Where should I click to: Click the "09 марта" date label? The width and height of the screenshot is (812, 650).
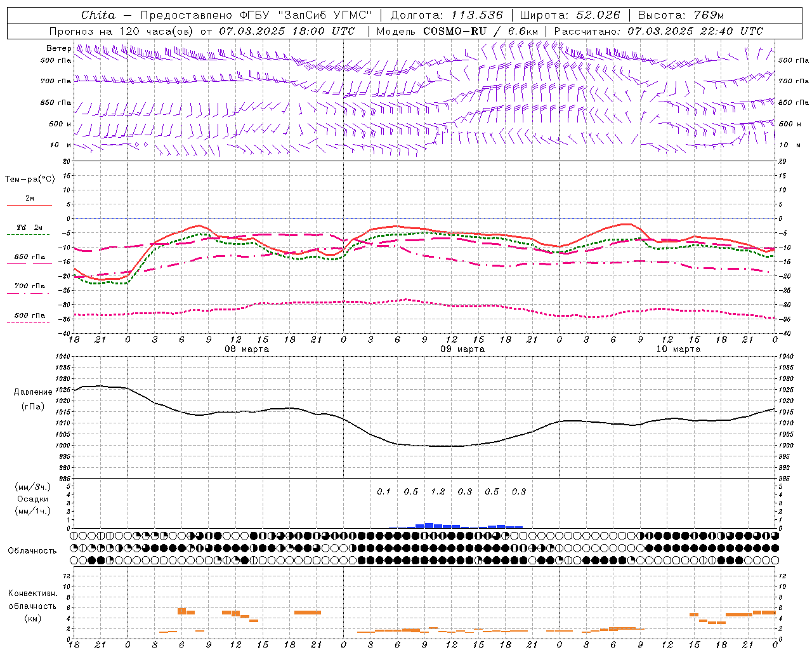click(x=462, y=349)
